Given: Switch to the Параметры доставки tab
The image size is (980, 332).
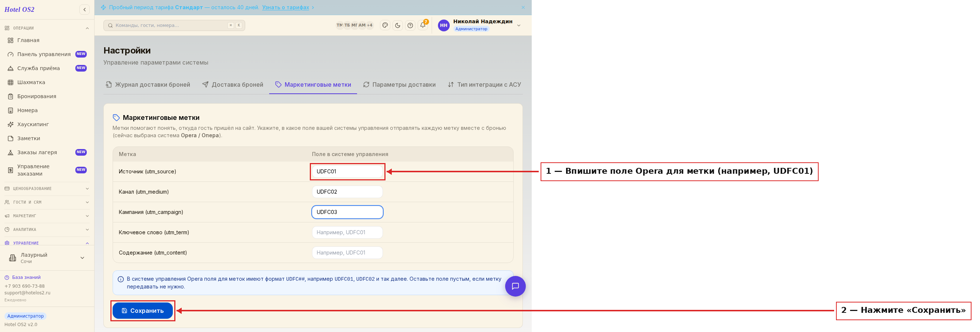Looking at the screenshot, I should coord(400,85).
